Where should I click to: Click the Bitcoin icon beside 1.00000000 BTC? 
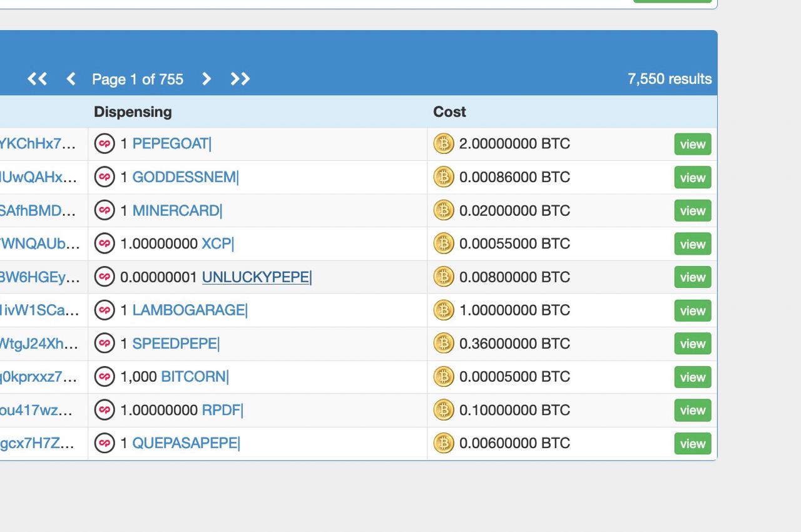pyautogui.click(x=444, y=310)
